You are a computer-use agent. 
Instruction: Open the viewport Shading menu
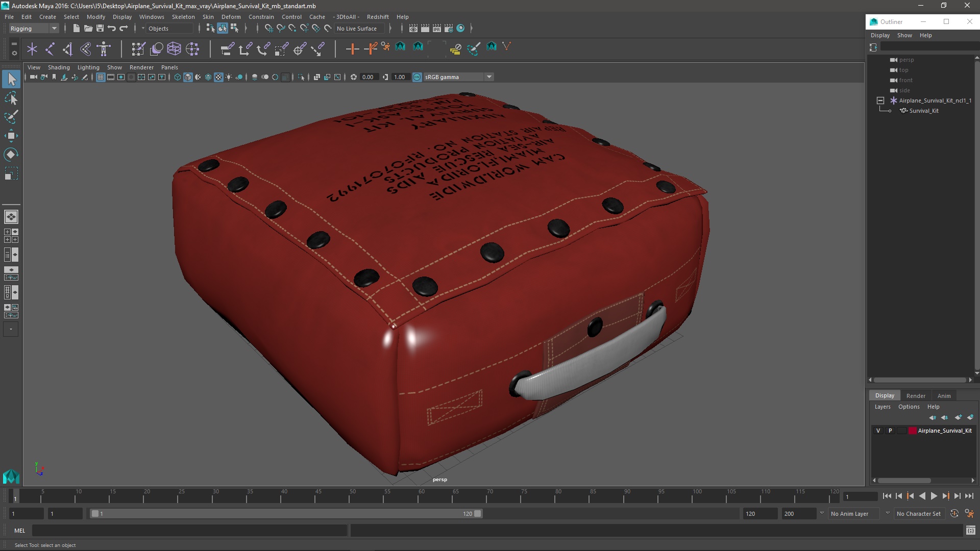click(59, 67)
